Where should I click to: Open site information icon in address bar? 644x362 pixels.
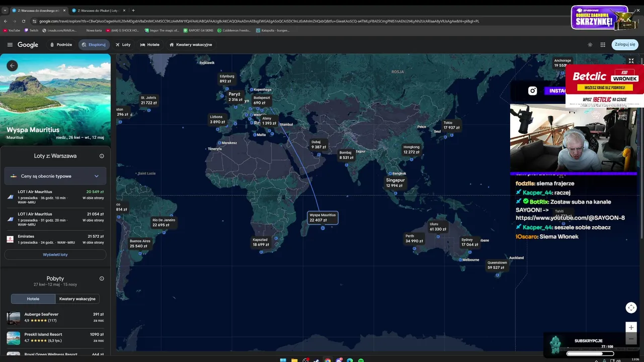coord(34,21)
